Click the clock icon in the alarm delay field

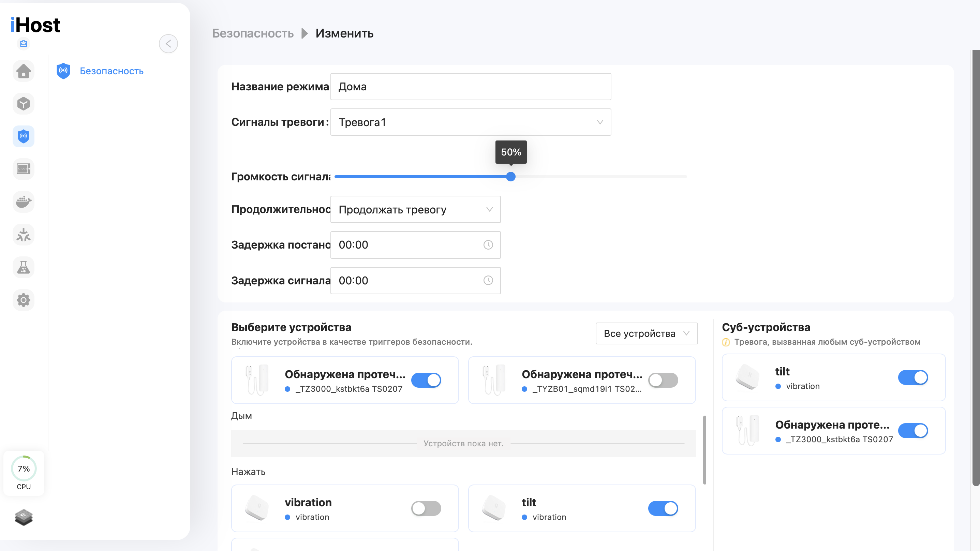(x=488, y=281)
